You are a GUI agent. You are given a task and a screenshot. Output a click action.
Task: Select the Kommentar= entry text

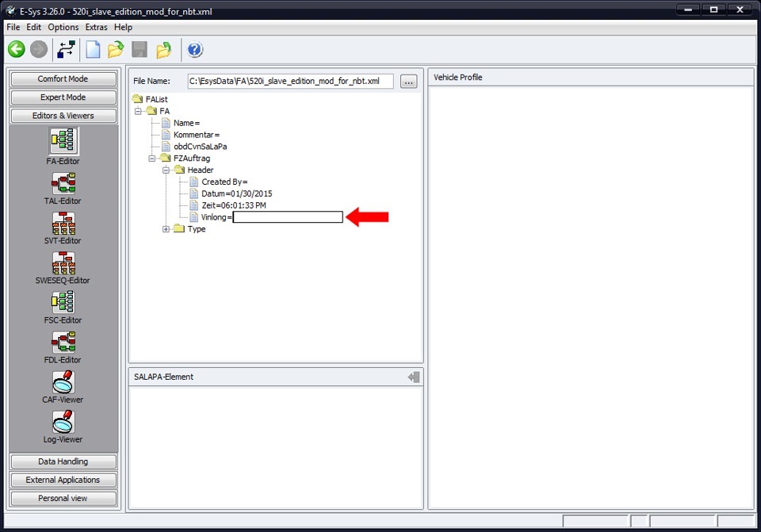click(197, 135)
